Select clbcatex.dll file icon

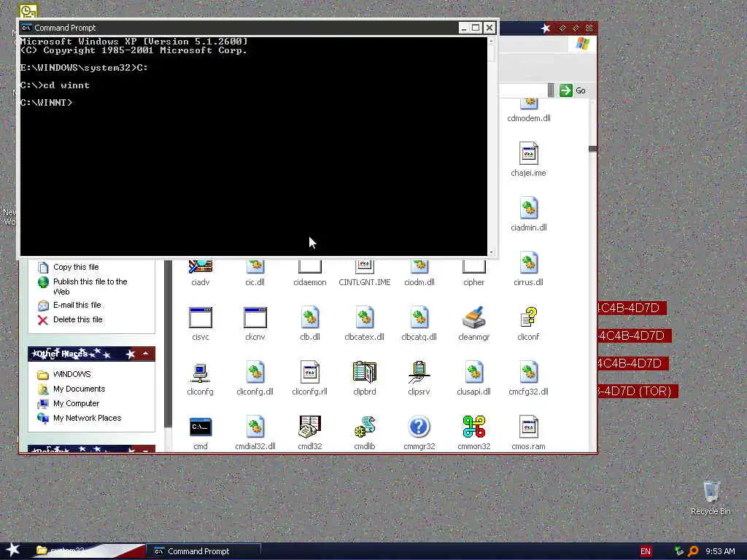[x=365, y=318]
